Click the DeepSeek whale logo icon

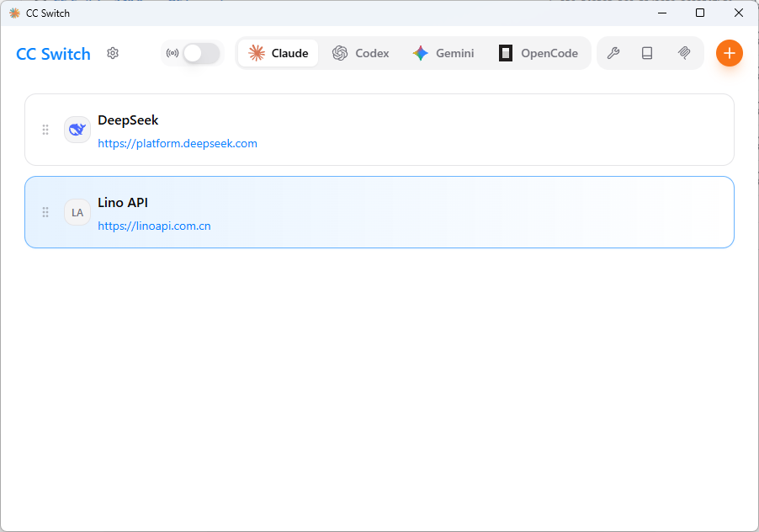(77, 130)
